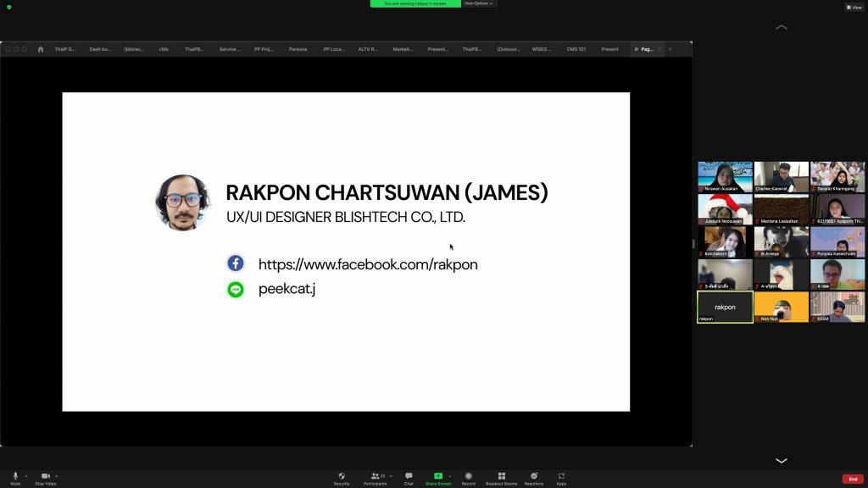Click the green encryption shield icon
Image resolution: width=868 pixels, height=488 pixels.
[8, 7]
